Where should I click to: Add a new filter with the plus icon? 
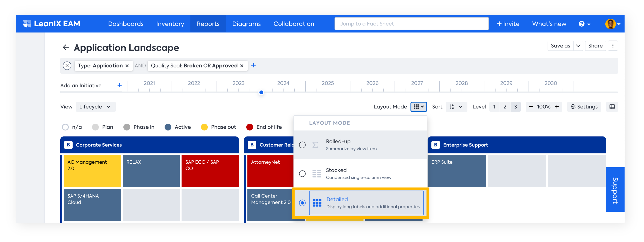(253, 65)
